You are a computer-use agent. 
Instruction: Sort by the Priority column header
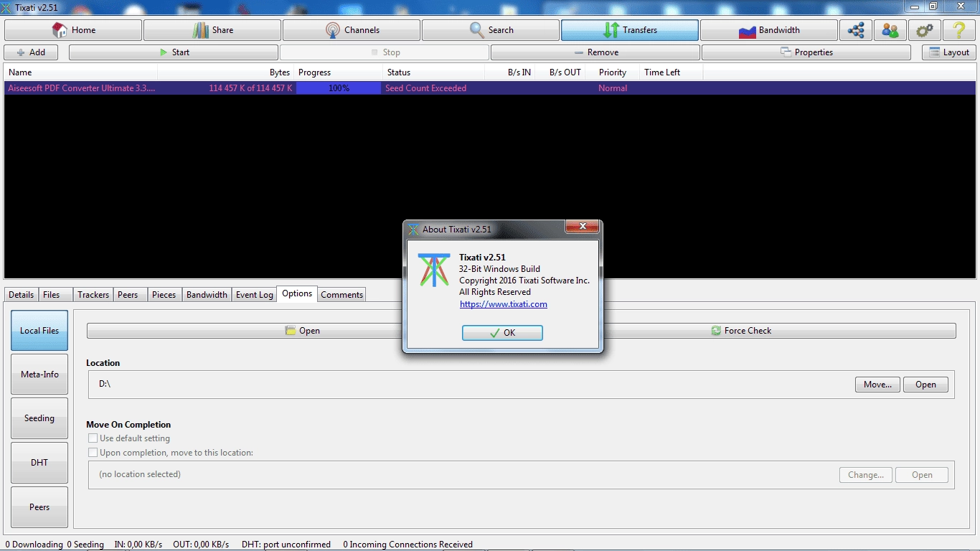pyautogui.click(x=613, y=72)
